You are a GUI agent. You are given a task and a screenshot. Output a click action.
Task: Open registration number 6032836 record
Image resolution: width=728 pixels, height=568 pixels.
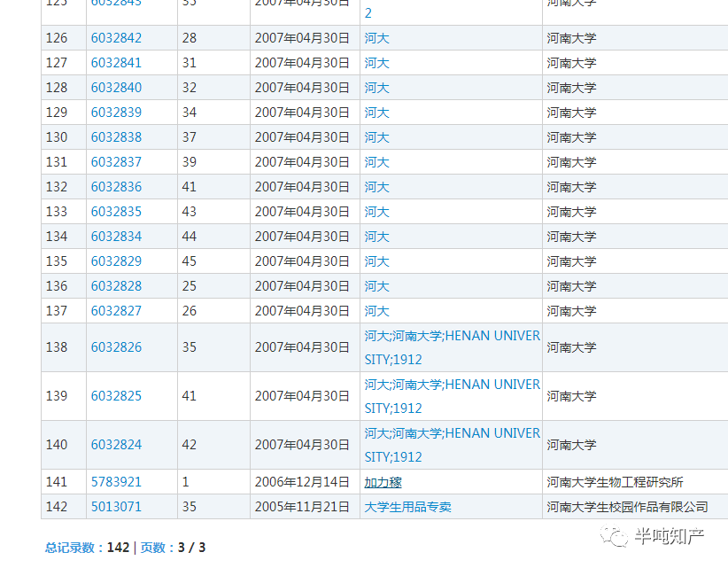[x=116, y=187]
